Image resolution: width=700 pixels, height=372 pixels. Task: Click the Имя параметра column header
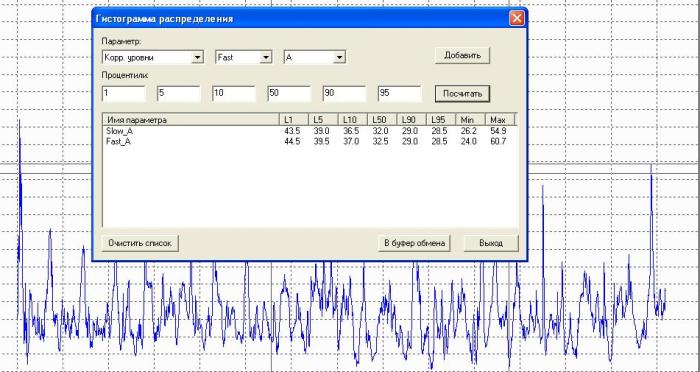[192, 120]
